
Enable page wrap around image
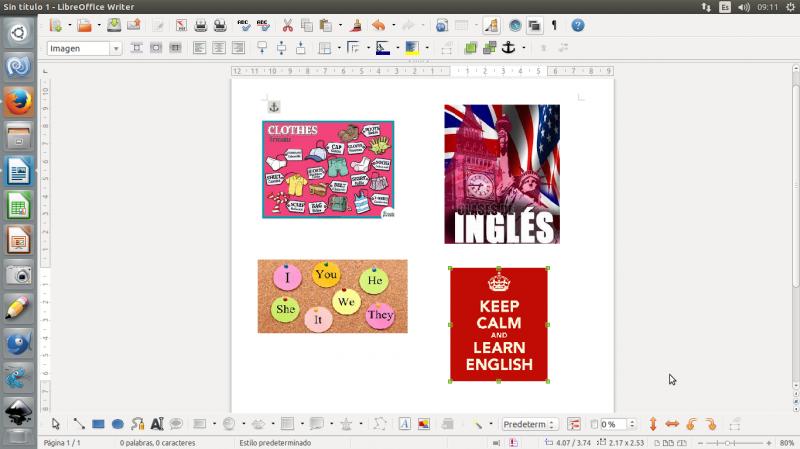[156, 48]
